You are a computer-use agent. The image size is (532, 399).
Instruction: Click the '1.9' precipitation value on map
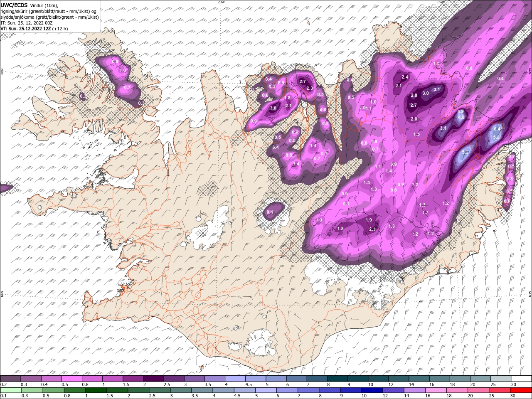(x=369, y=220)
